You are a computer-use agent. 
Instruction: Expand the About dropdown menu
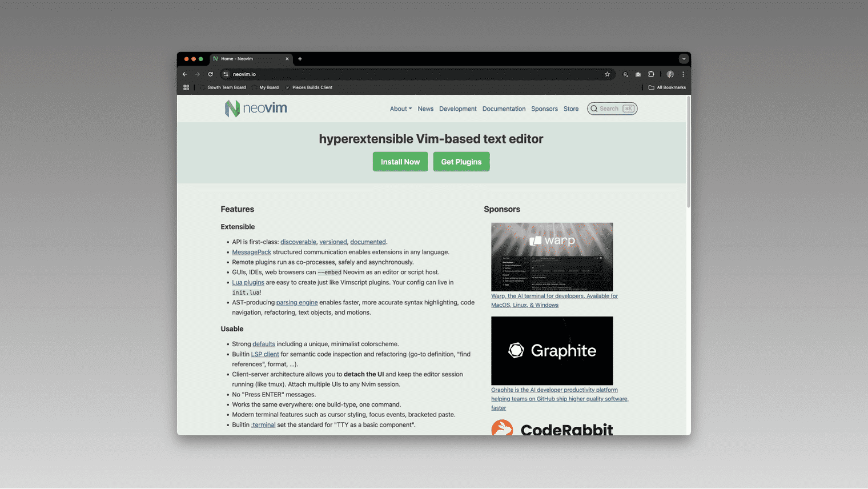coord(400,109)
